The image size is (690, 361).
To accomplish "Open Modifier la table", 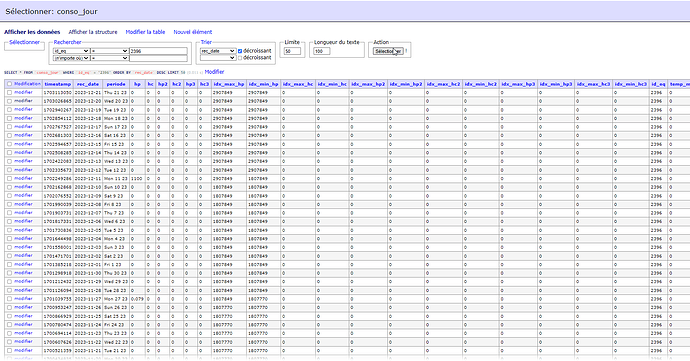I will point(145,32).
